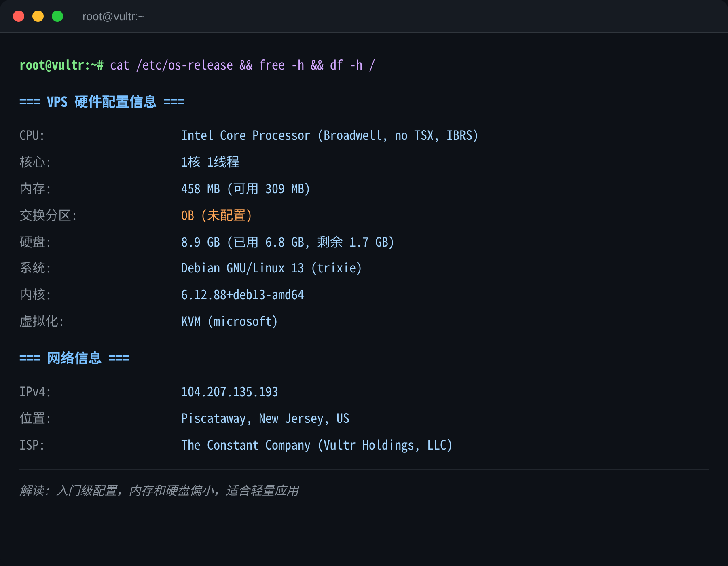
Task: Click the KVM (microsoft) value
Action: point(229,321)
